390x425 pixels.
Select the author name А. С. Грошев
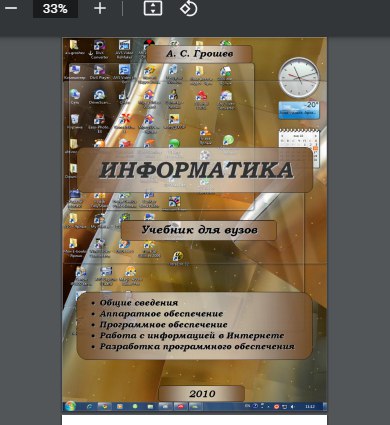click(199, 53)
